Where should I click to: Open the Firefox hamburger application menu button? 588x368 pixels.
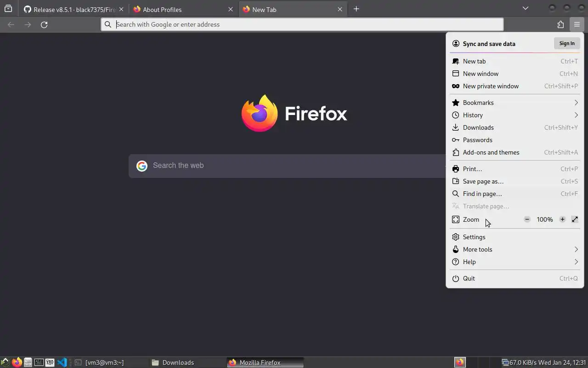click(x=577, y=24)
